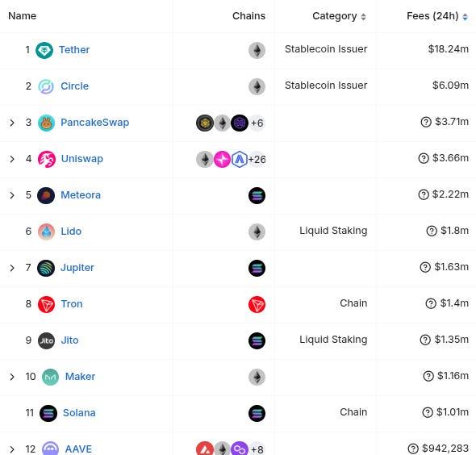Expand the PancakeSwap row

(x=12, y=123)
